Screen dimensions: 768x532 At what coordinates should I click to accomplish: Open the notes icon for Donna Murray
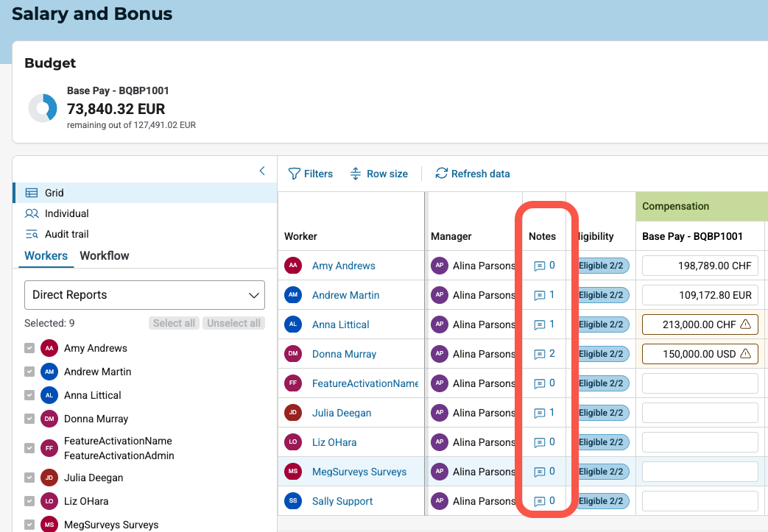(x=540, y=354)
